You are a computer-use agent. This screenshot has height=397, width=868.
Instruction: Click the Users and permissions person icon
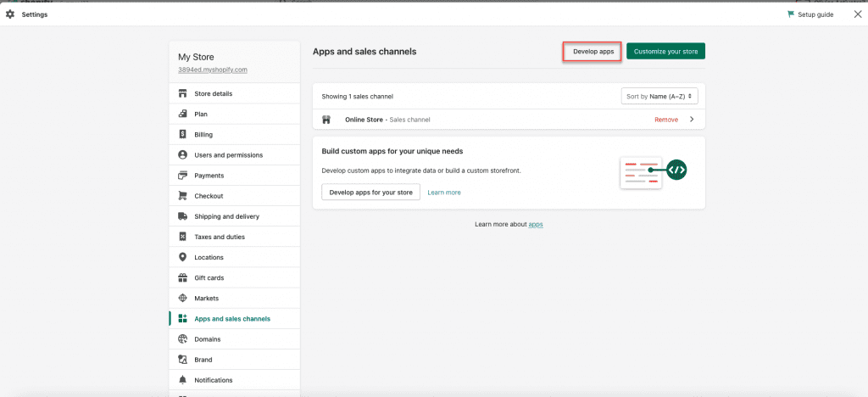click(x=183, y=155)
